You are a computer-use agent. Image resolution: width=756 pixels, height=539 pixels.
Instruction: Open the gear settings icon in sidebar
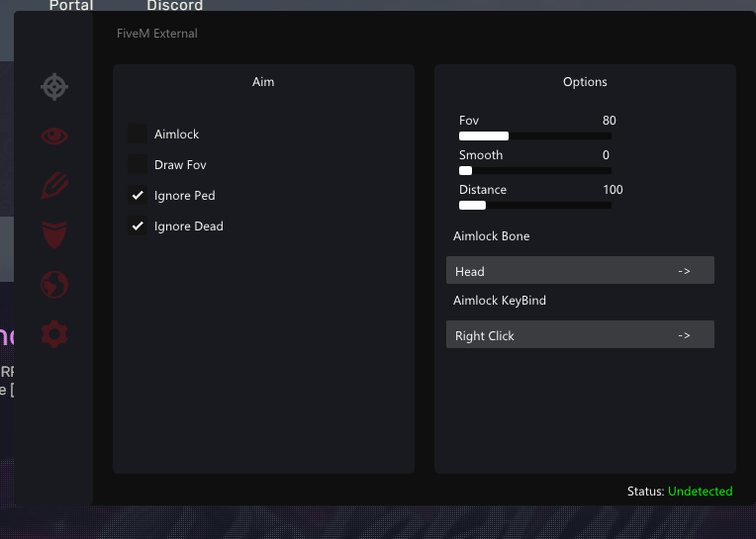tap(54, 335)
